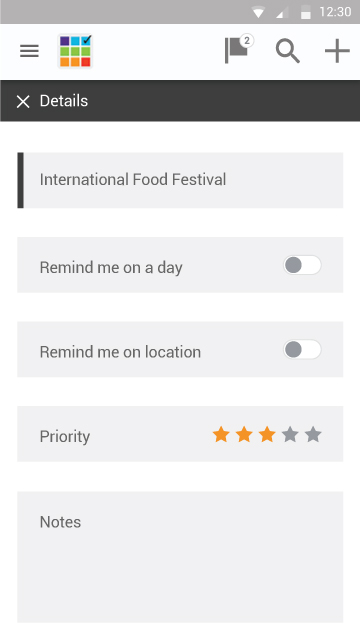Viewport: 360px width, 640px height.
Task: Tap the Remind me on a day label
Action: (111, 268)
